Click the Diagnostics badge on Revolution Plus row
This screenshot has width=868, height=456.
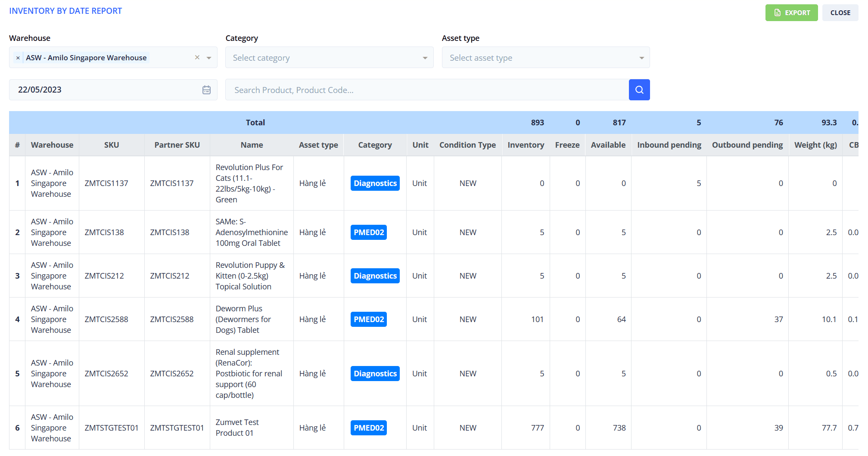(375, 183)
